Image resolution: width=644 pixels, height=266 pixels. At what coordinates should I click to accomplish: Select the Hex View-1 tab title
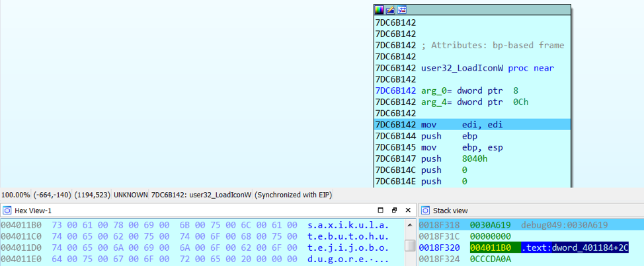33,211
